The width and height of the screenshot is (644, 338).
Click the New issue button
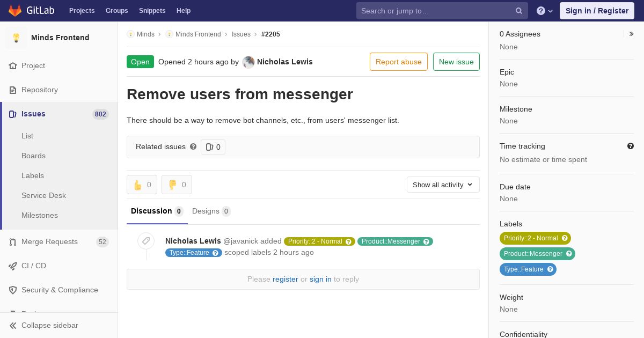click(456, 62)
